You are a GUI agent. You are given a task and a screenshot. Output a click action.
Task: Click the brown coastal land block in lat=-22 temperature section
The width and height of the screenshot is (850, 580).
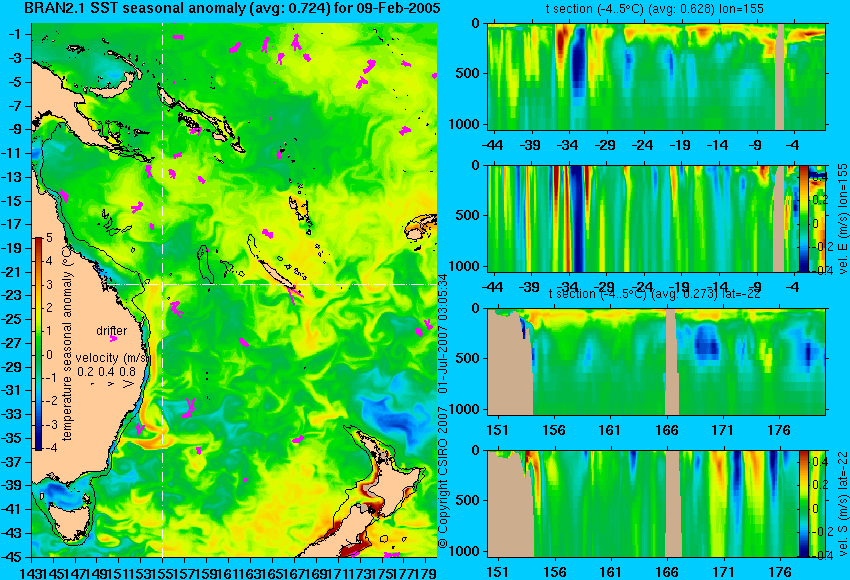(x=510, y=362)
